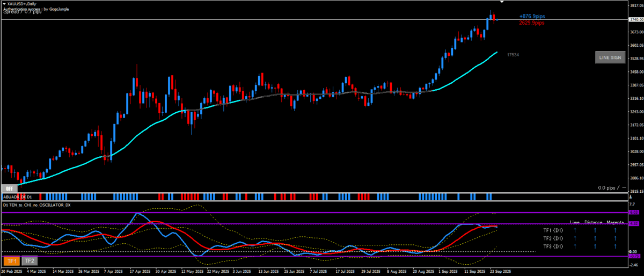Select the 3740.00 current price label
This screenshot has width=644, height=276.
tap(635, 20)
